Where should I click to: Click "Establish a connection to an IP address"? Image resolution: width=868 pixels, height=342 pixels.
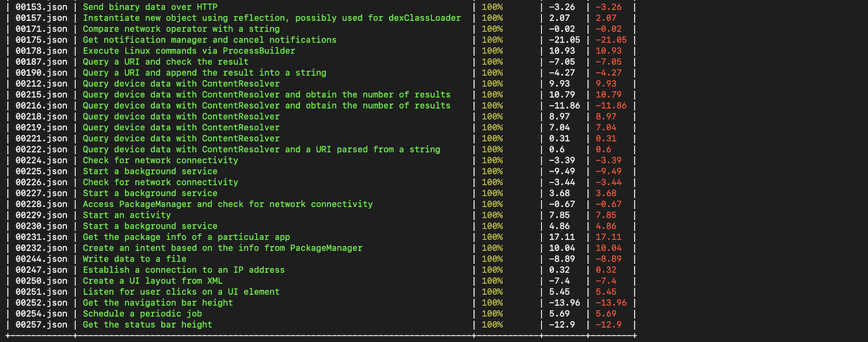coord(184,270)
